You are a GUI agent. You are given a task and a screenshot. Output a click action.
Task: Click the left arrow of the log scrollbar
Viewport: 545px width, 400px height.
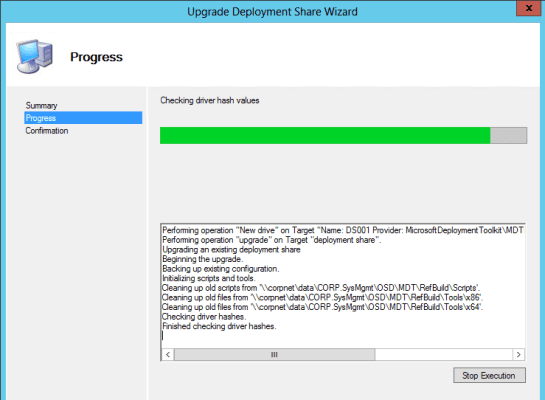tap(168, 354)
